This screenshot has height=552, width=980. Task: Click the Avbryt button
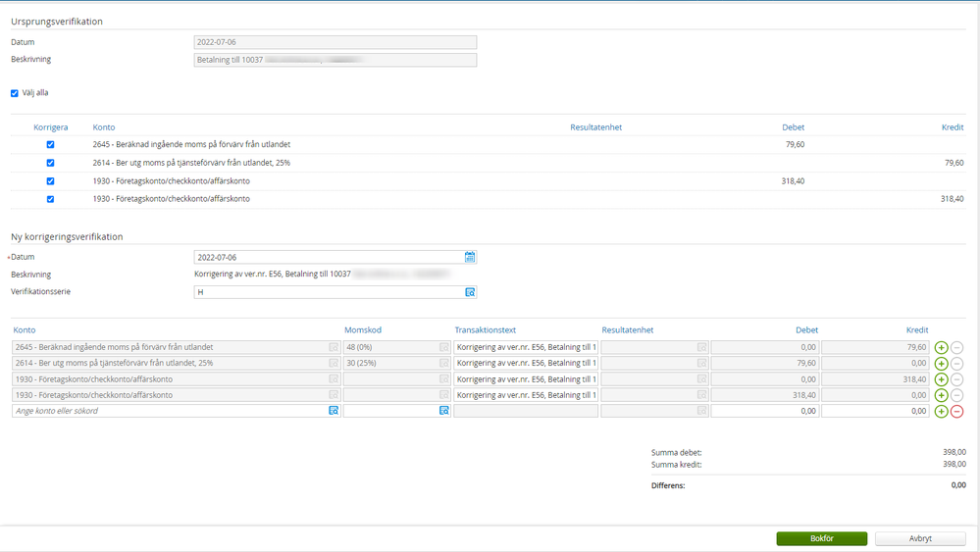(x=919, y=538)
